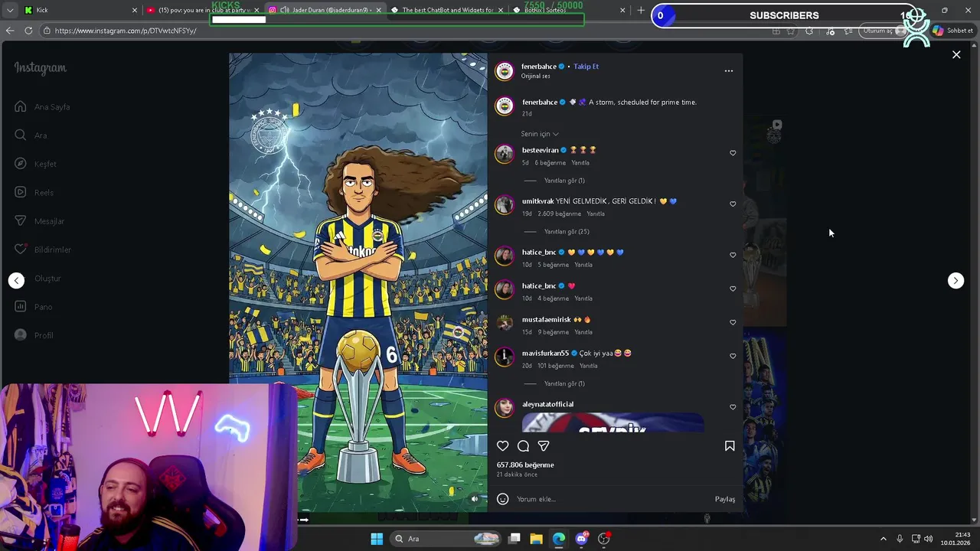Like hatice_bnc's blue-yellow hearts comment
The image size is (980, 551).
[733, 255]
